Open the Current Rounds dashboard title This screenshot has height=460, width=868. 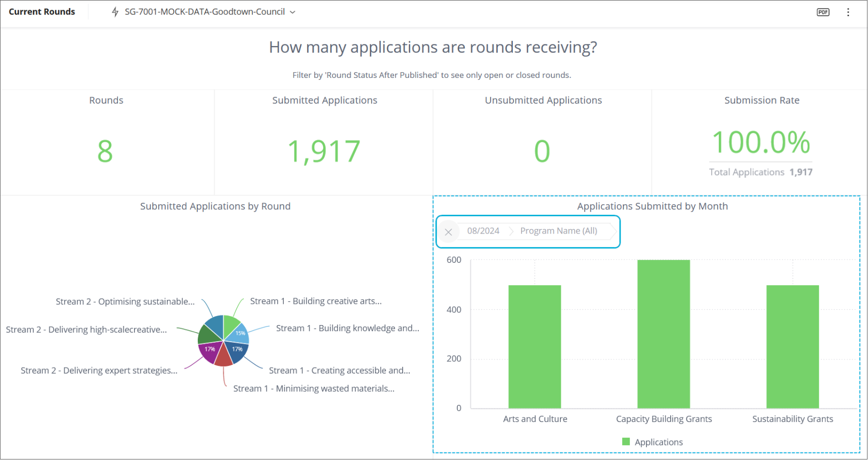(42, 12)
